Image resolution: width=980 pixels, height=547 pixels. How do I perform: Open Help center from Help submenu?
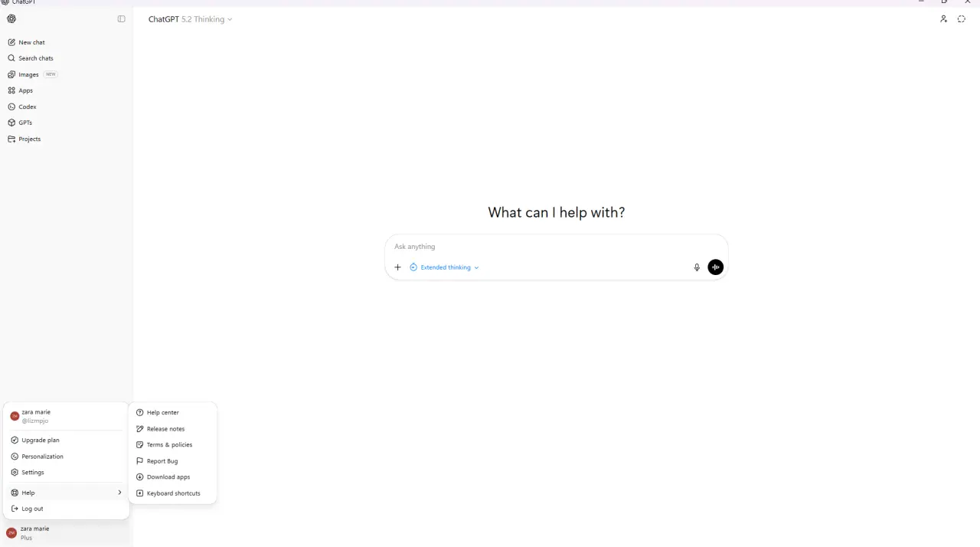(173, 412)
